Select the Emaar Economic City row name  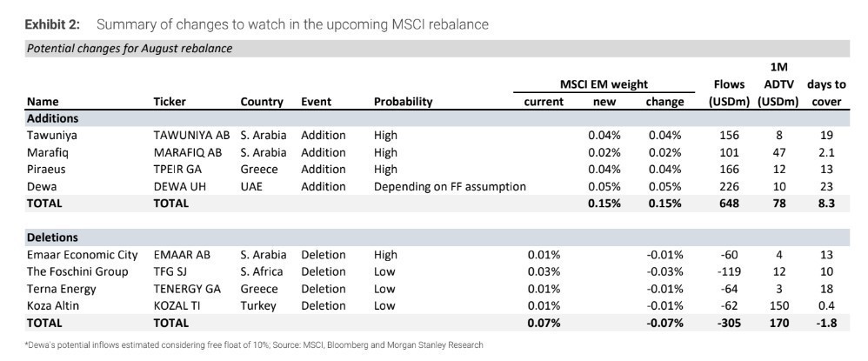pos(83,254)
